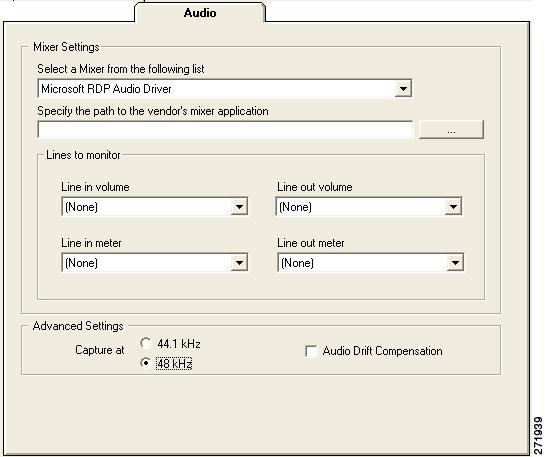Select the 44.1 kHz capture radio button
This screenshot has height=457, width=545.
coord(145,344)
